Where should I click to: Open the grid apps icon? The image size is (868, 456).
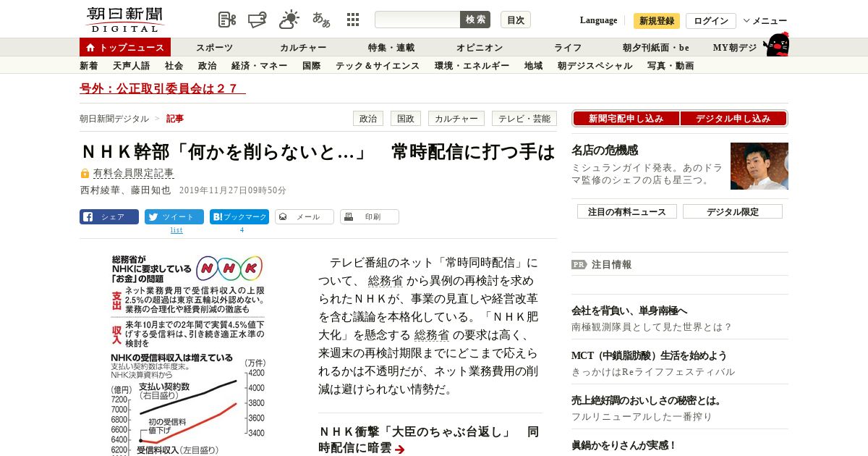pos(353,20)
